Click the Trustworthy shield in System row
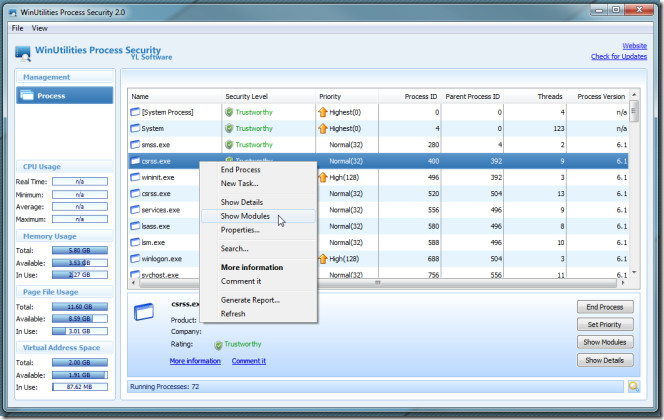The height and width of the screenshot is (420, 664). 229,128
